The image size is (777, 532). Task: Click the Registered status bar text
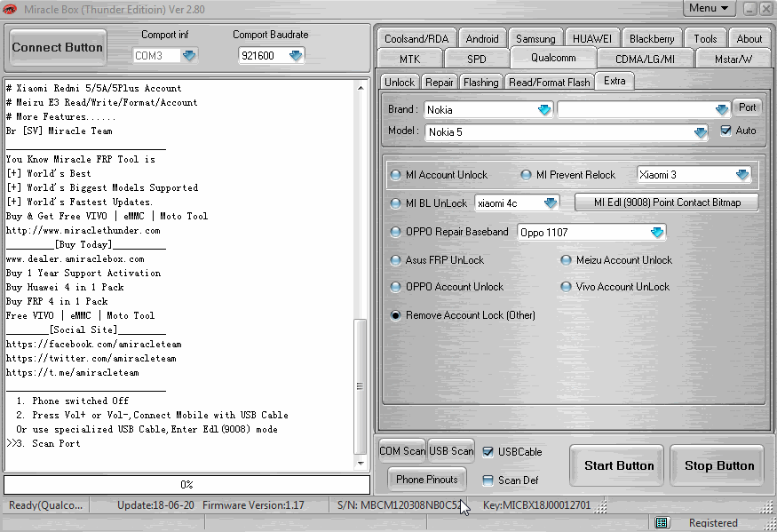coord(713,522)
